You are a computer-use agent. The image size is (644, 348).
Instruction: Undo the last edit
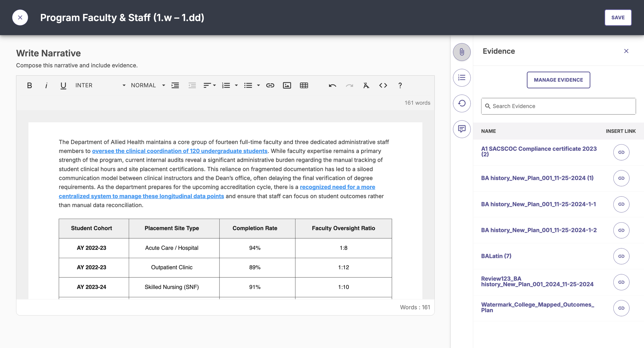(x=332, y=85)
